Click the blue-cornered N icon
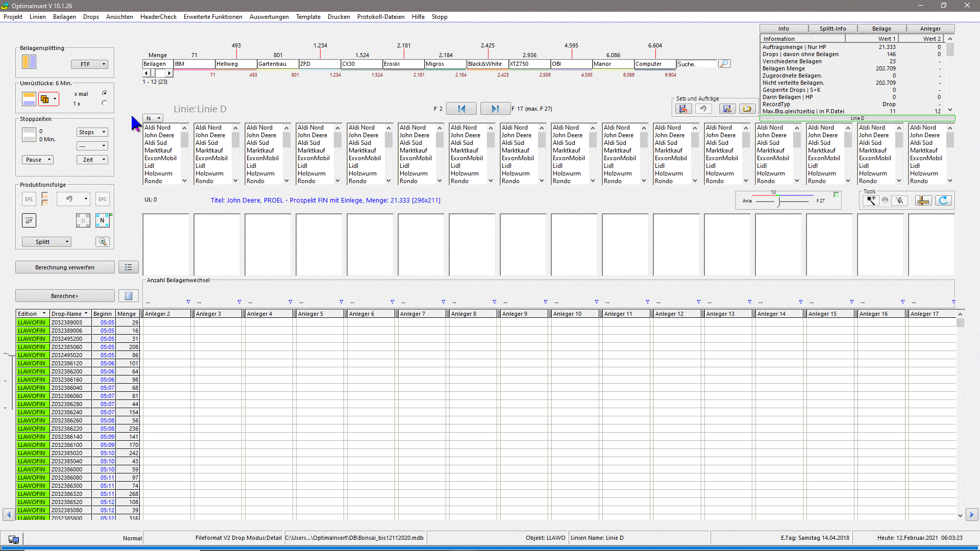Image resolution: width=980 pixels, height=551 pixels. (103, 220)
